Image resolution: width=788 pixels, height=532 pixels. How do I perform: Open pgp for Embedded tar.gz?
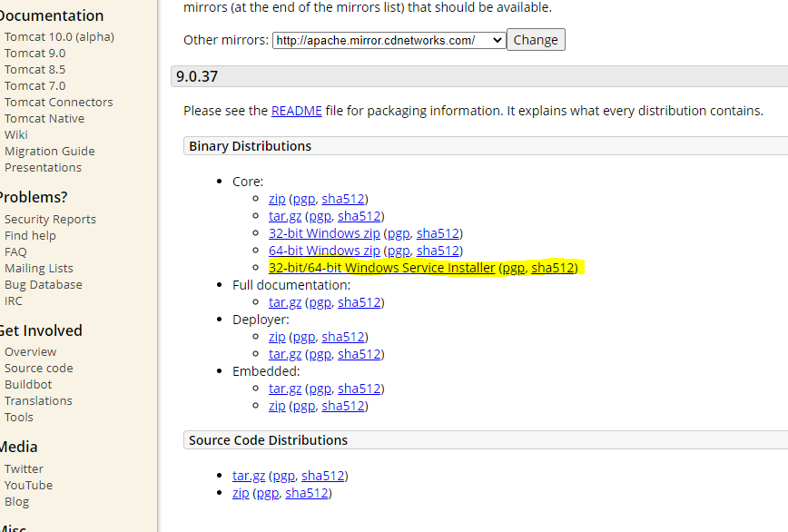(x=320, y=389)
